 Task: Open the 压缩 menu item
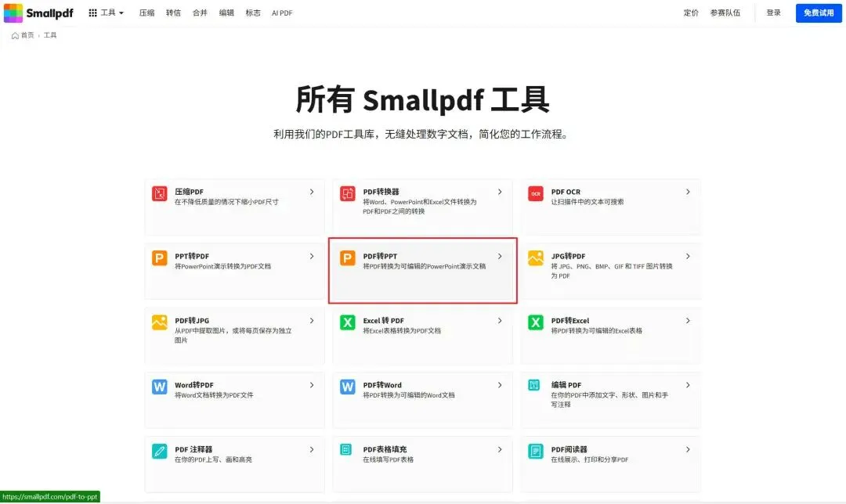coord(146,13)
